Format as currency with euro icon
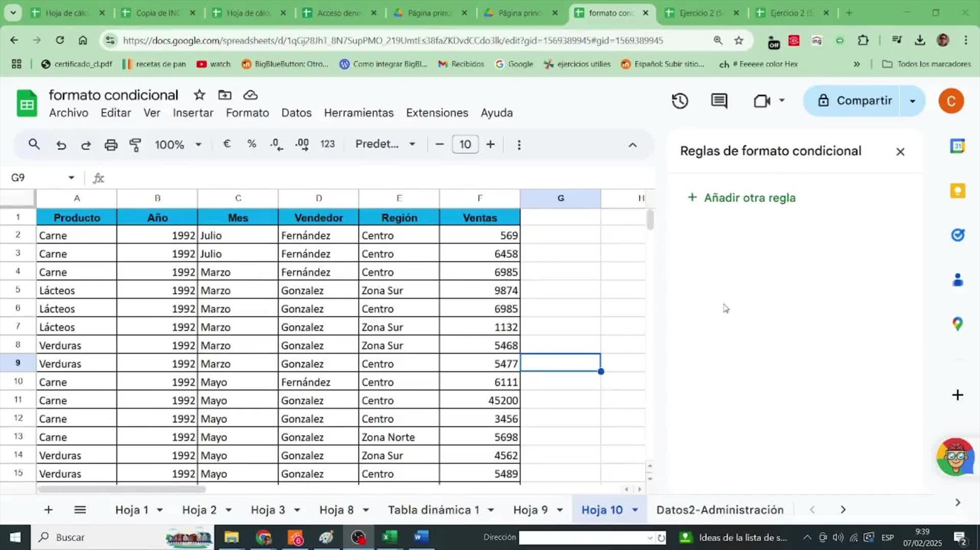The image size is (980, 550). [227, 144]
